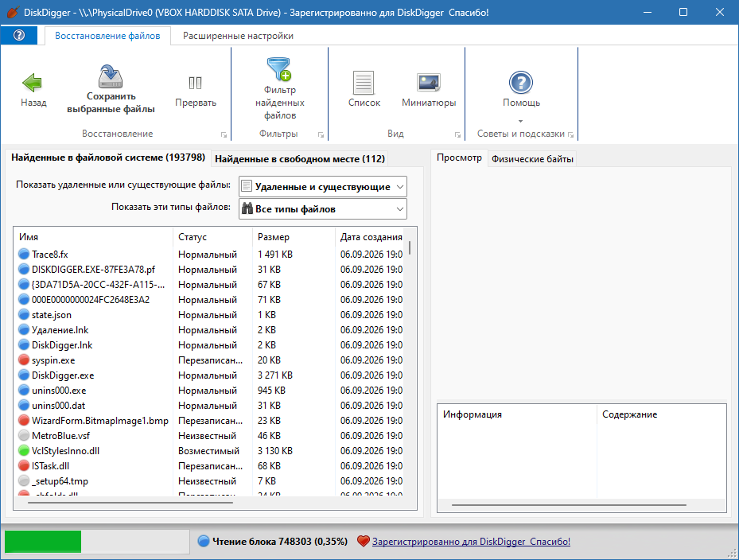
Task: Switch to the Просмотр tab
Action: (x=459, y=157)
